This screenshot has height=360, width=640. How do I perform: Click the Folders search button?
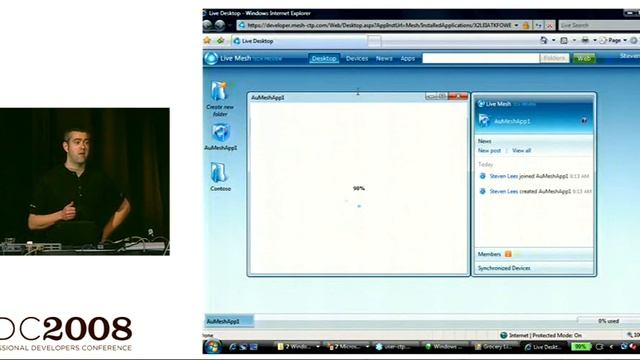[554, 58]
